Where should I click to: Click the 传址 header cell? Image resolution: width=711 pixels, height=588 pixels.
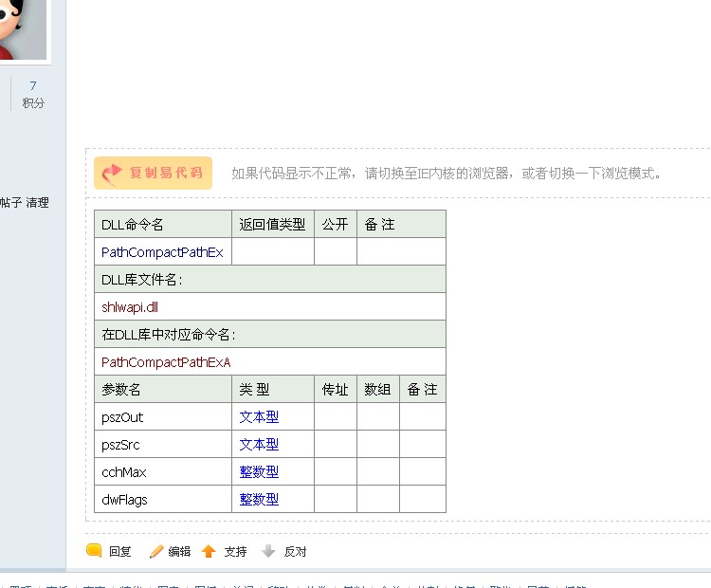[336, 389]
